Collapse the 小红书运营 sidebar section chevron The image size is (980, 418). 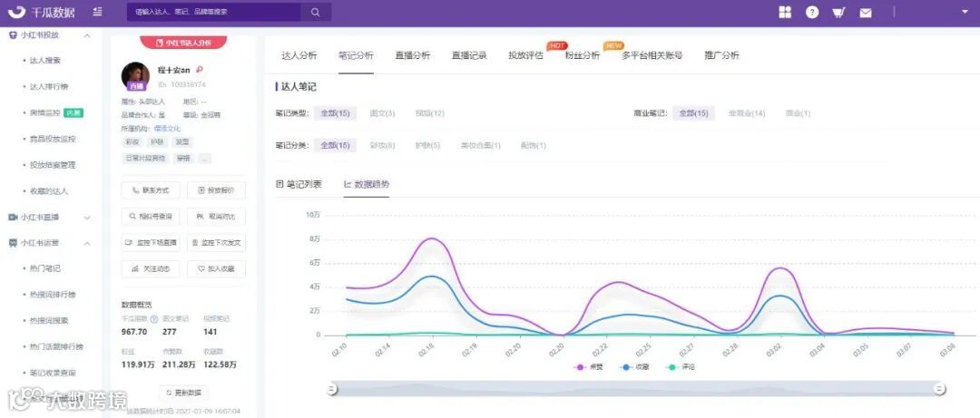pos(87,243)
